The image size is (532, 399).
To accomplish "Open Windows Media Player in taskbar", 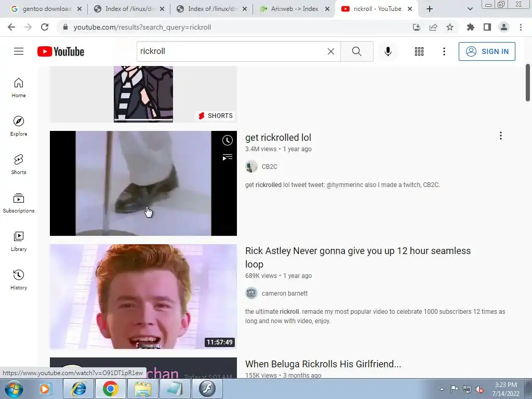I will tap(45, 389).
